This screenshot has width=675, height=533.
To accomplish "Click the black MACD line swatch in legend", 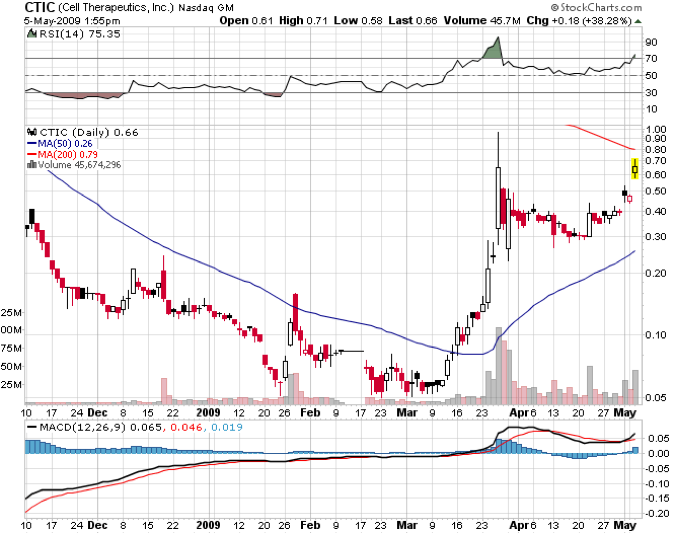I will click(x=32, y=428).
